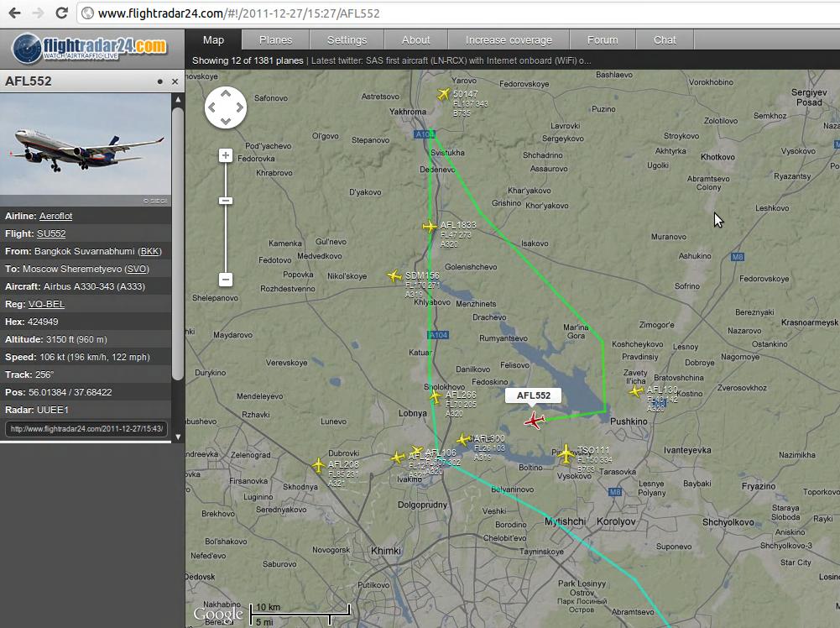The image size is (840, 628).
Task: Select the AFL208 plane icon
Action: tap(318, 464)
